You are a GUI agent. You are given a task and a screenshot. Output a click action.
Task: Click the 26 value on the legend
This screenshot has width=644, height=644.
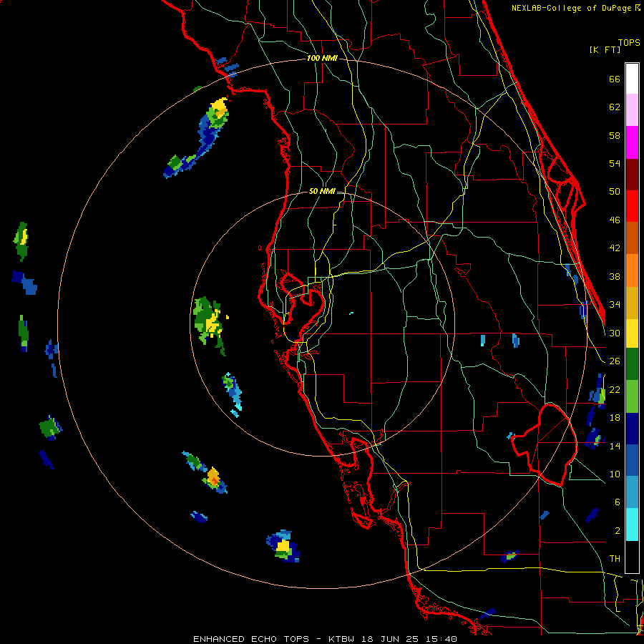tap(615, 361)
